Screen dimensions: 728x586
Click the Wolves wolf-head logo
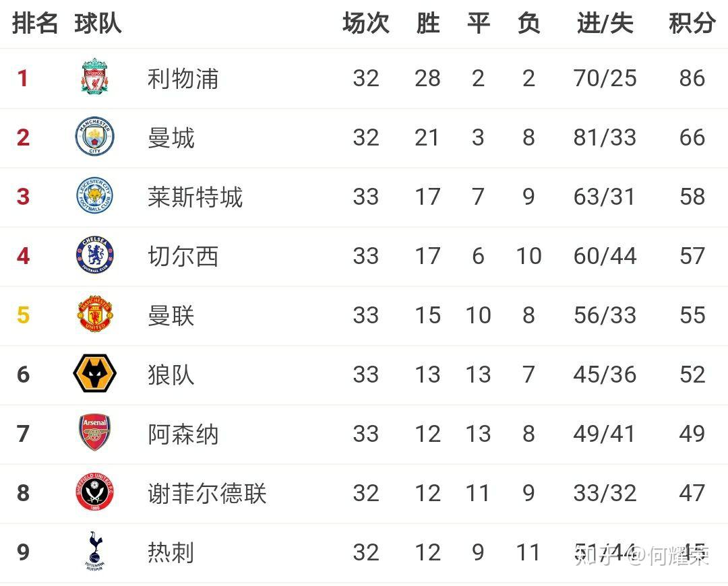pos(95,373)
